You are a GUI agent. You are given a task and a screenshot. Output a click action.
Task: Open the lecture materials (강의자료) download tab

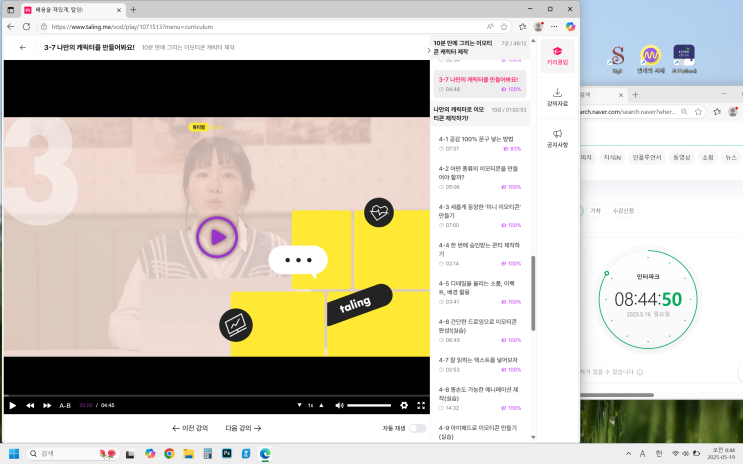pos(557,97)
